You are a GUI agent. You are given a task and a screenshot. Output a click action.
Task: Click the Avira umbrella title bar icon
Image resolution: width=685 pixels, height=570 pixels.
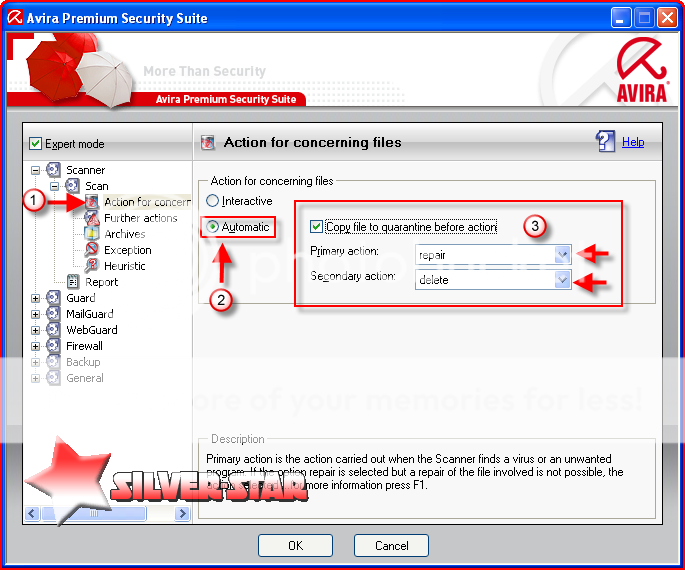14,17
